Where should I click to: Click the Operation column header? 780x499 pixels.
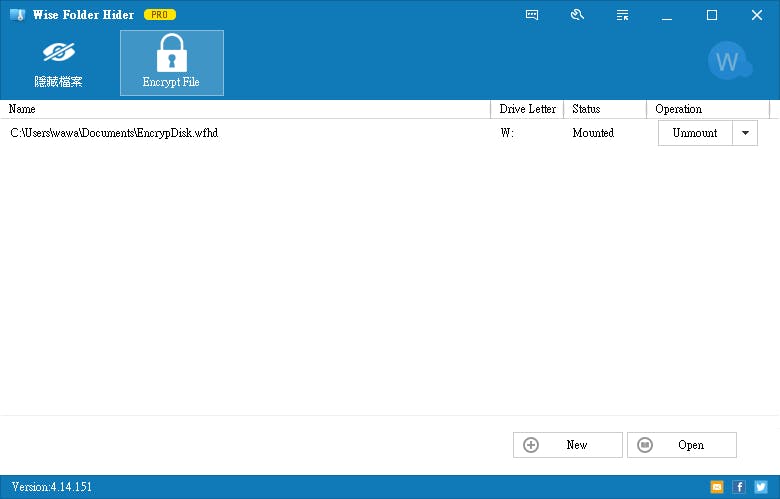click(708, 109)
